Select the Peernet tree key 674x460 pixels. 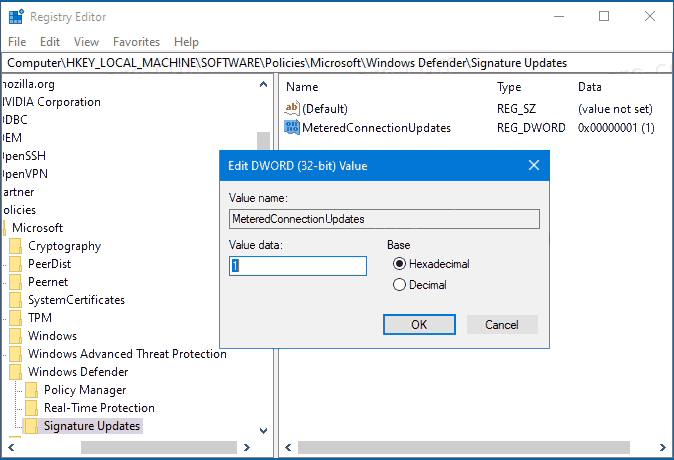(x=48, y=282)
